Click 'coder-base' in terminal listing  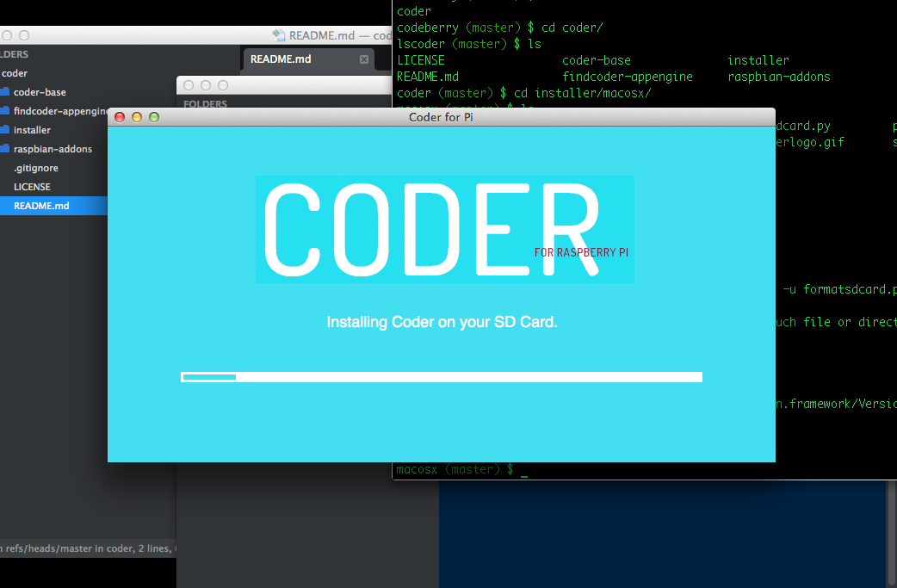(x=596, y=60)
